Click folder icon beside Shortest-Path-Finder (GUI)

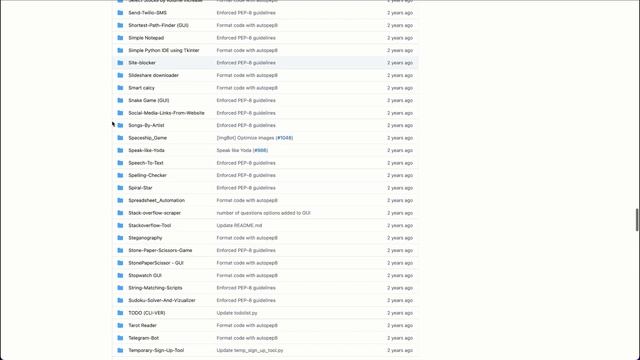pos(120,25)
